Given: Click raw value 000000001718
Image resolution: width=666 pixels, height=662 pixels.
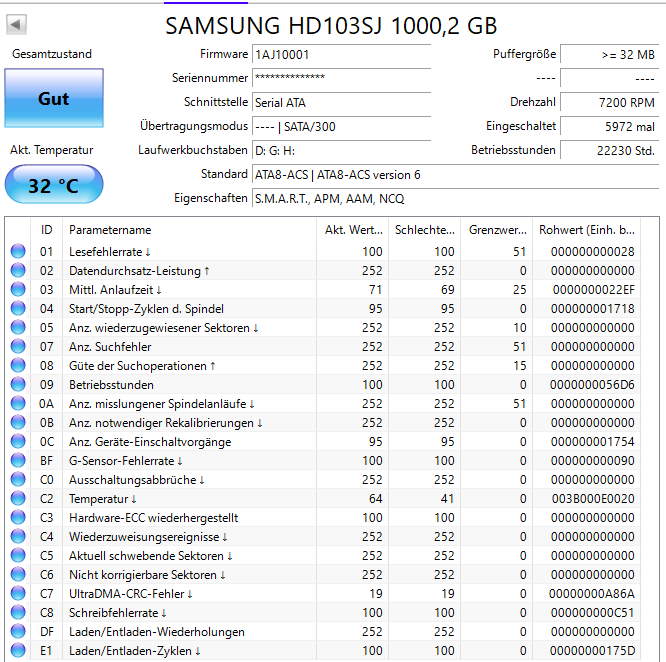Looking at the screenshot, I should click(593, 309).
